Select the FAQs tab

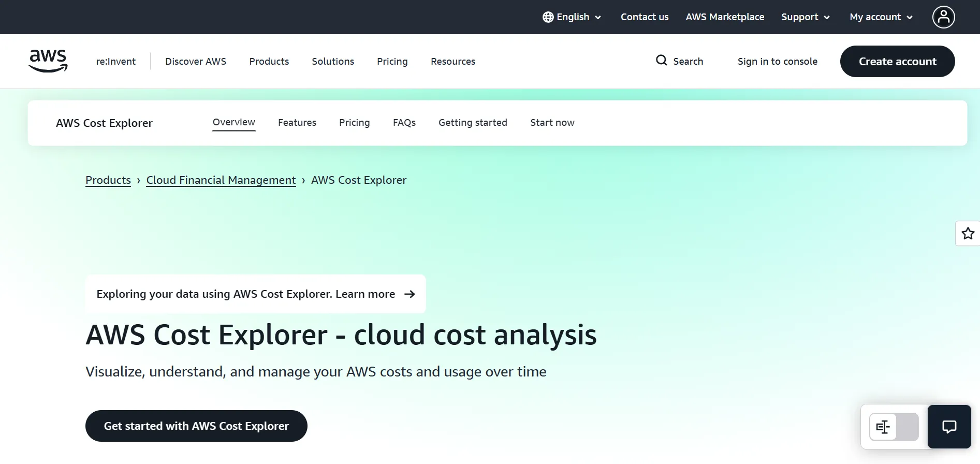click(x=404, y=123)
